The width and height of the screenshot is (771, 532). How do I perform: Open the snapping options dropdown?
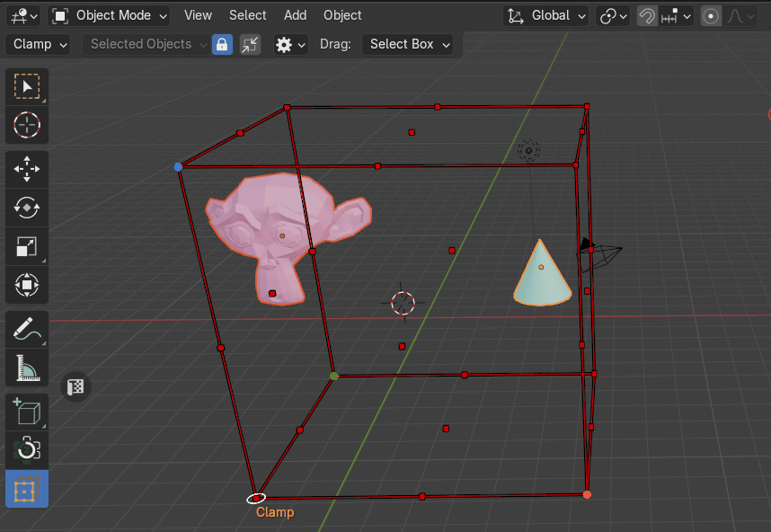676,16
